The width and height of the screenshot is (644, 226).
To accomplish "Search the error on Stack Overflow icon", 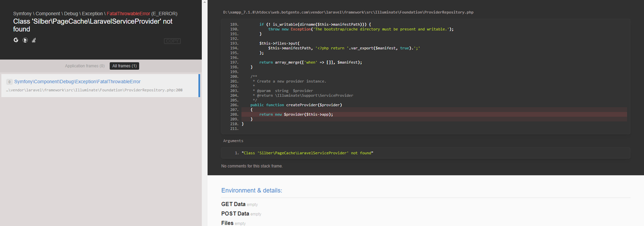I will click(33, 40).
